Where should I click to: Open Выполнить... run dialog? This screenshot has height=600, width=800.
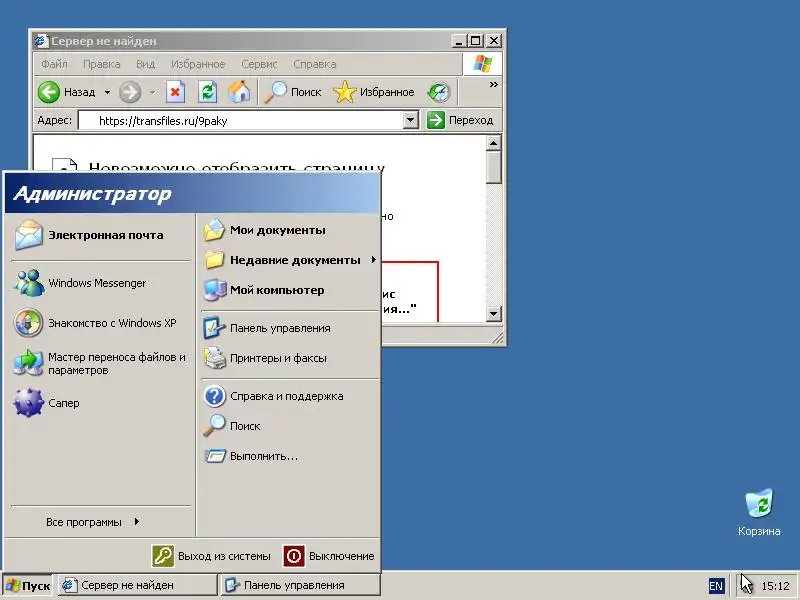tap(290, 456)
